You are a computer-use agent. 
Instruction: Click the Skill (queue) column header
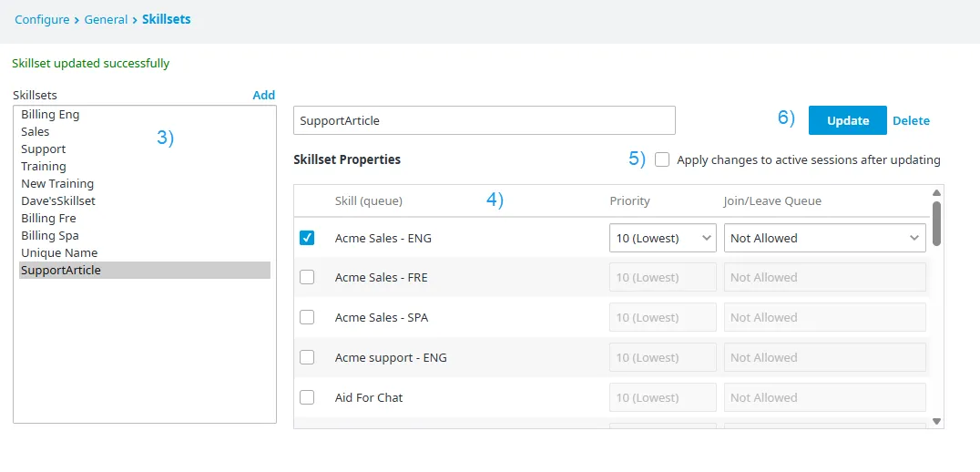369,201
